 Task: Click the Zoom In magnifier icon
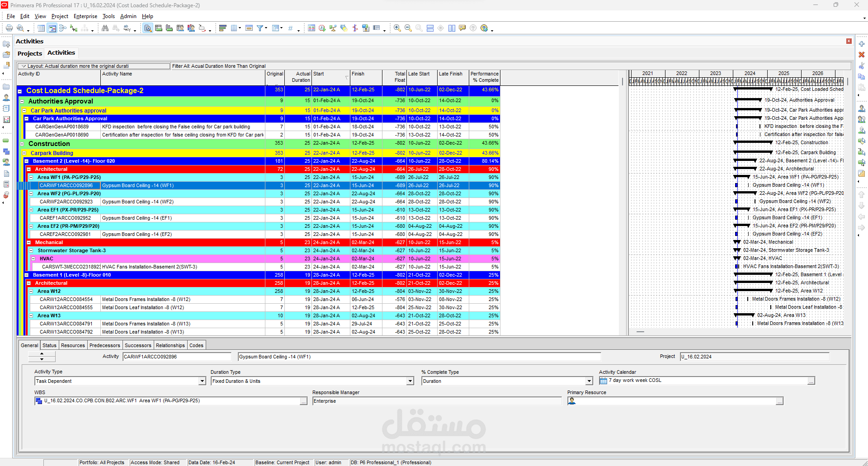click(397, 28)
